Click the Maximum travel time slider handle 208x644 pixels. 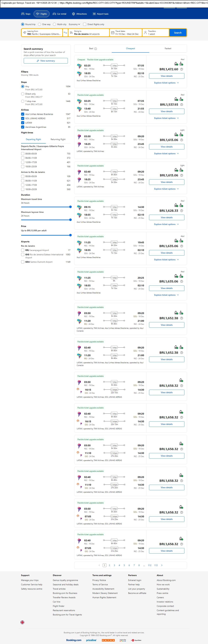coord(70,207)
